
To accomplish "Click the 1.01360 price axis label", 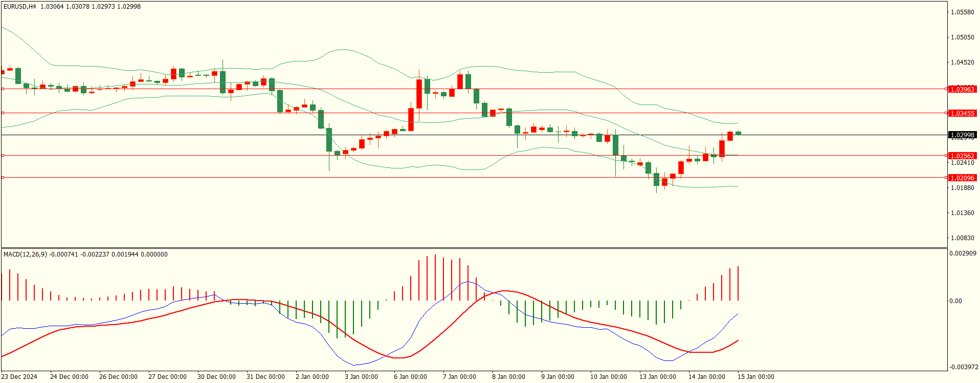I will tap(963, 213).
